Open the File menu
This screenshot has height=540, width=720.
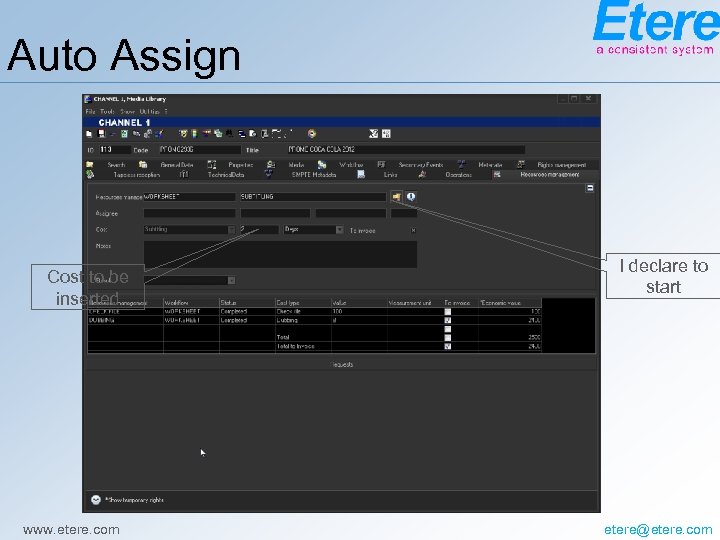pyautogui.click(x=90, y=112)
